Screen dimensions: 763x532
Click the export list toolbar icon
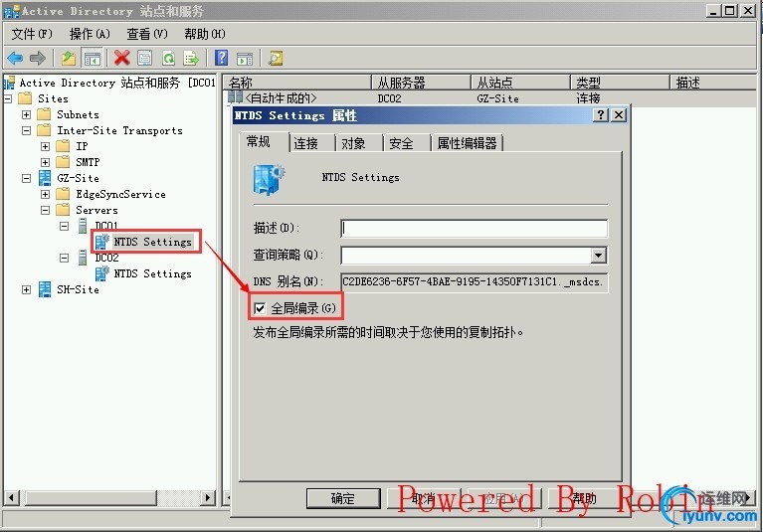pos(191,59)
